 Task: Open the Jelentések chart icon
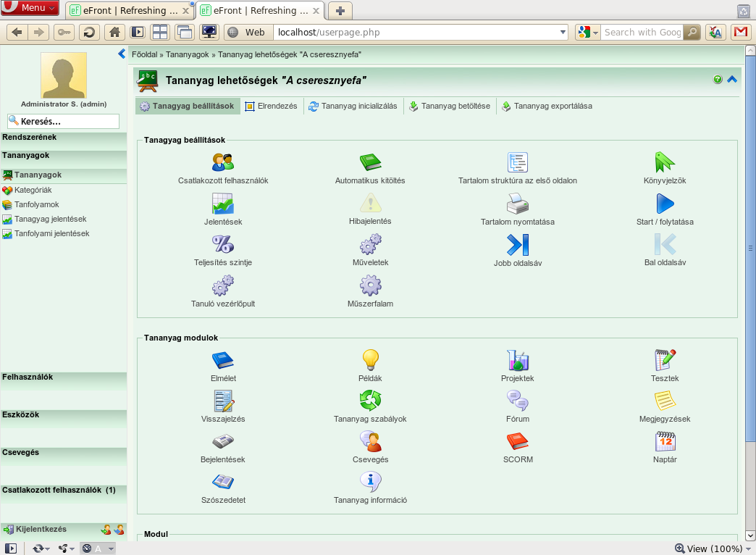pos(223,203)
